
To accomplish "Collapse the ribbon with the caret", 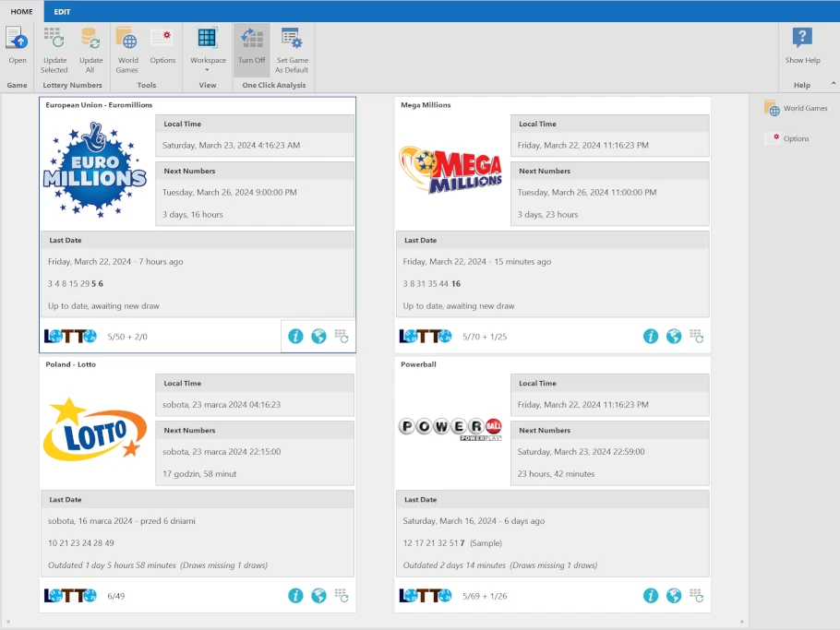I will pyautogui.click(x=833, y=84).
